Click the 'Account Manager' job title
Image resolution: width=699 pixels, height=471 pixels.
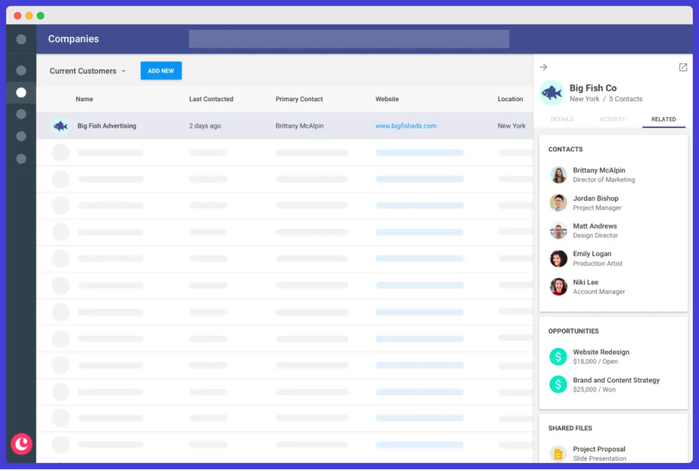coord(599,291)
